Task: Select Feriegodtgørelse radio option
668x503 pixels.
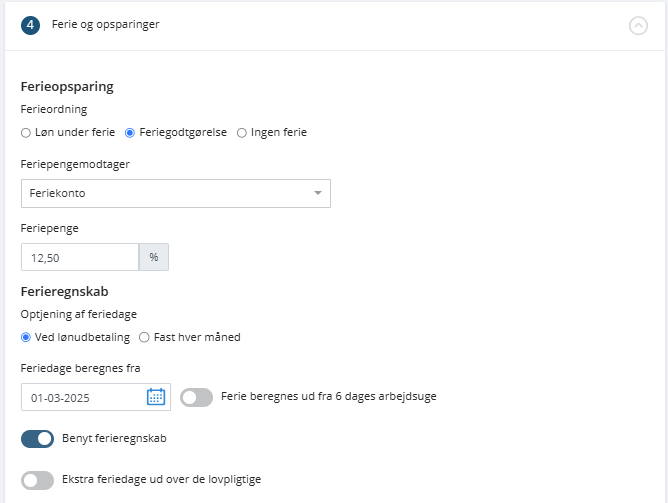Action: coord(130,133)
